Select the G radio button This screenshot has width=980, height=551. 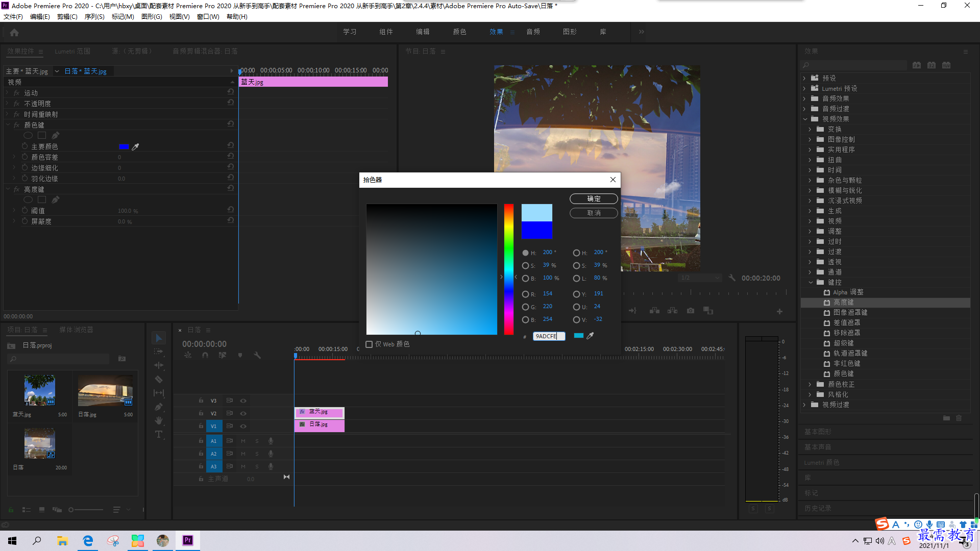coord(525,307)
